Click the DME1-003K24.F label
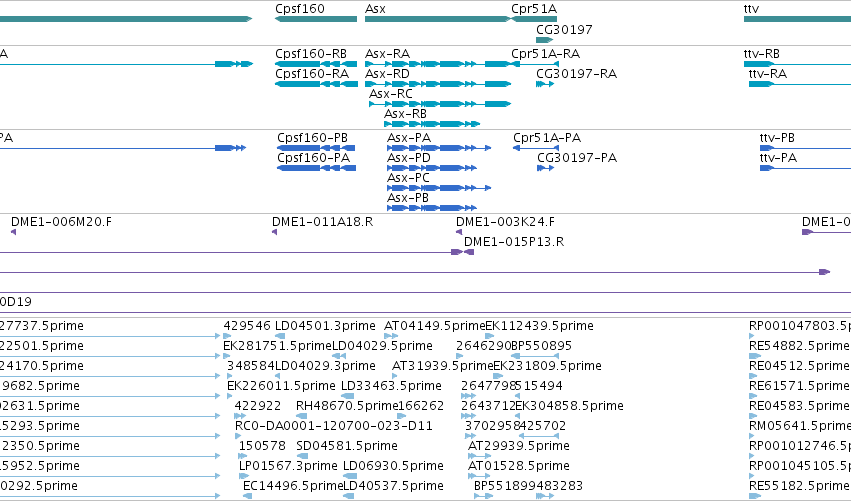 505,222
